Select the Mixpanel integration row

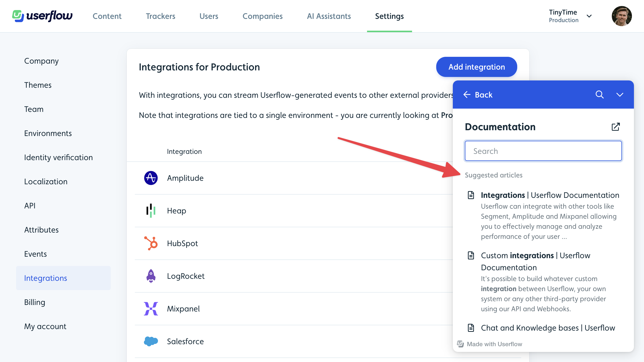click(294, 309)
